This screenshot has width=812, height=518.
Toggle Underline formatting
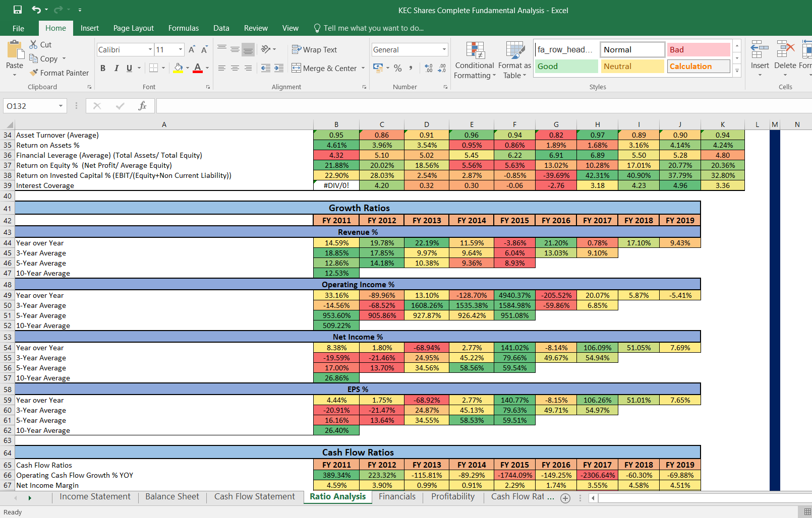[129, 68]
